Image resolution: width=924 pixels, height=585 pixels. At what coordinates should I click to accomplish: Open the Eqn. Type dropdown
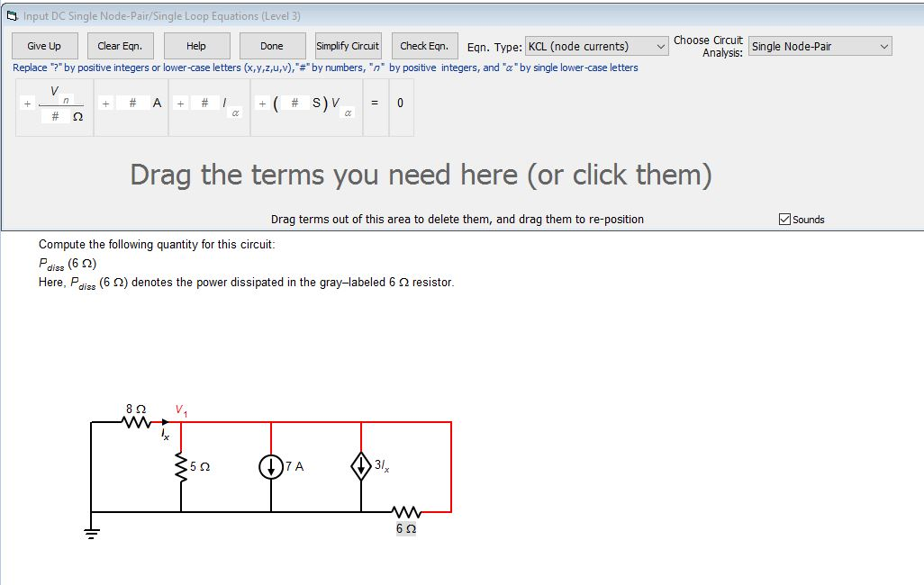coord(659,46)
